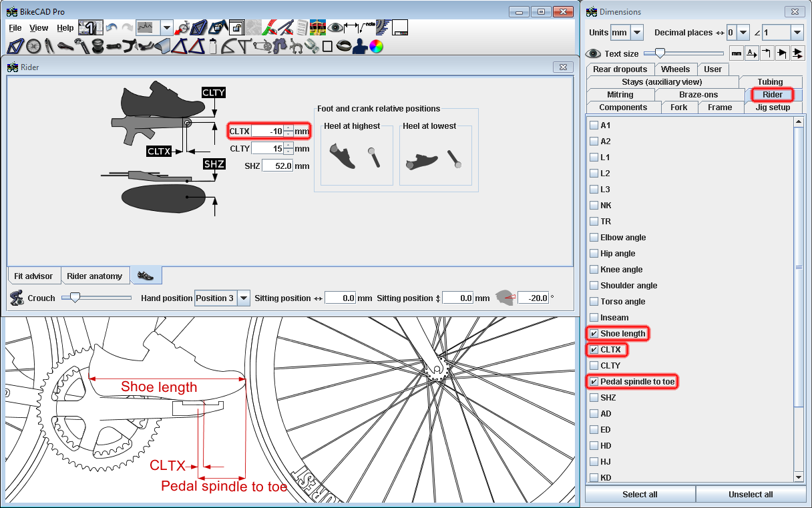Viewport: 812px width, 508px height.
Task: Click the rider silhouette toolbar icon
Action: (x=360, y=46)
